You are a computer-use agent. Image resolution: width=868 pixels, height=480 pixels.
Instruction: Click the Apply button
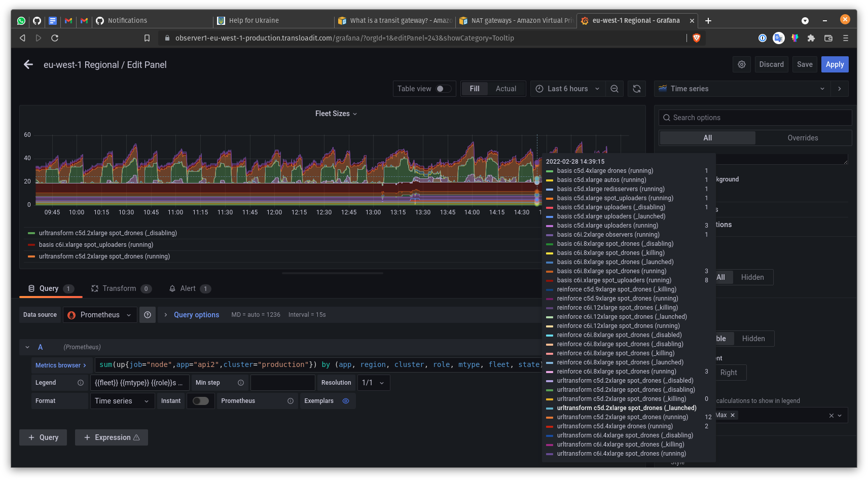pos(835,64)
